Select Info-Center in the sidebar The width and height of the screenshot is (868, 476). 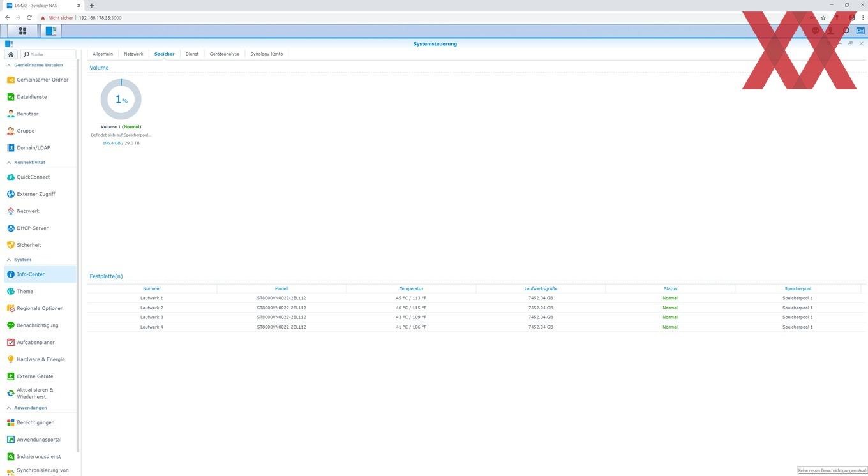point(40,274)
